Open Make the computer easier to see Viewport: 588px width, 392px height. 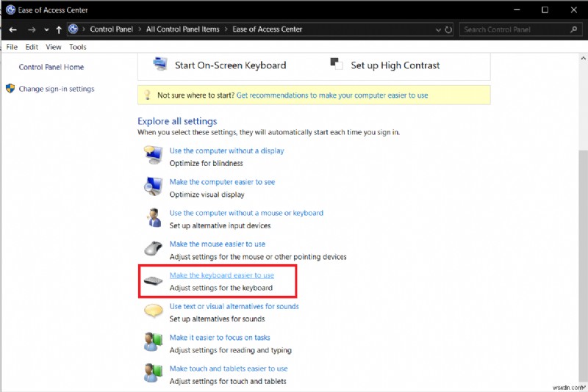click(222, 182)
